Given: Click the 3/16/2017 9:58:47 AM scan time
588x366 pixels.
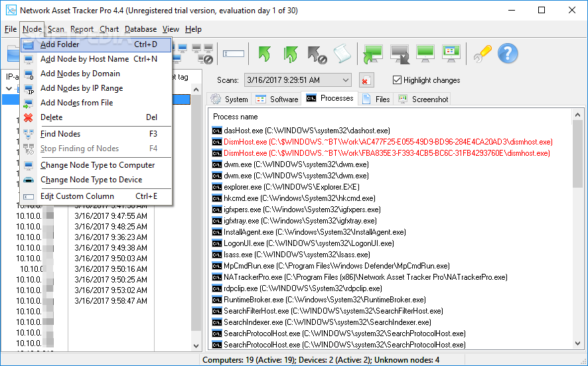Looking at the screenshot, I should (111, 301).
